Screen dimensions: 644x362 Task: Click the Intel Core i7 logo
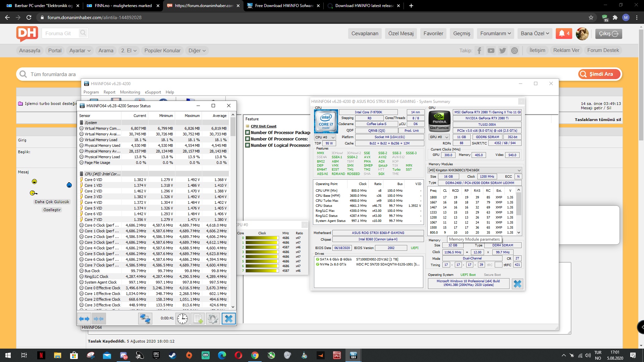(x=326, y=121)
